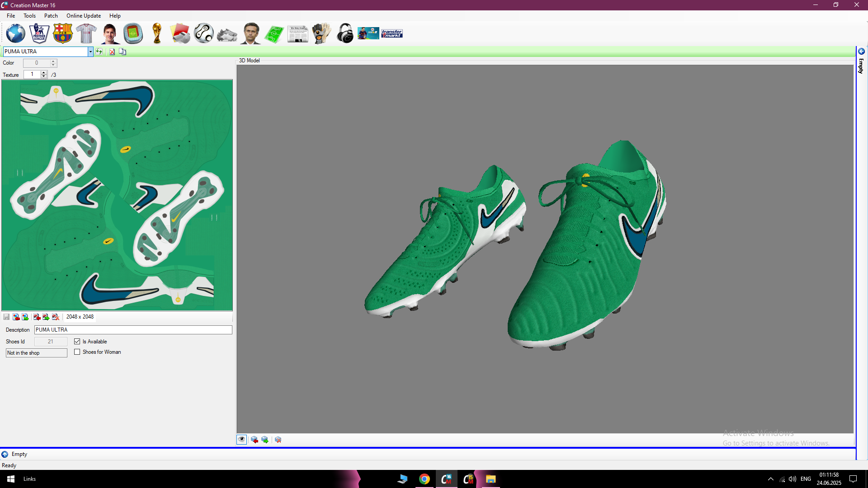Toggle the 3D view eye button

point(242,440)
